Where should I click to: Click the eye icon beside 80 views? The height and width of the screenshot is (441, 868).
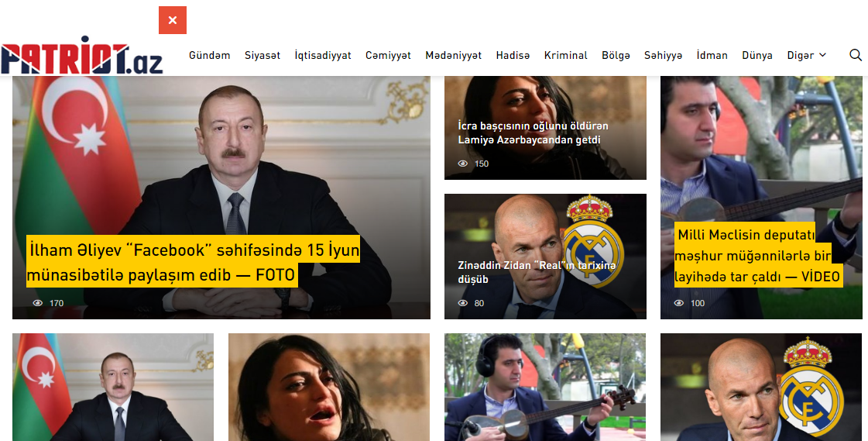click(463, 303)
